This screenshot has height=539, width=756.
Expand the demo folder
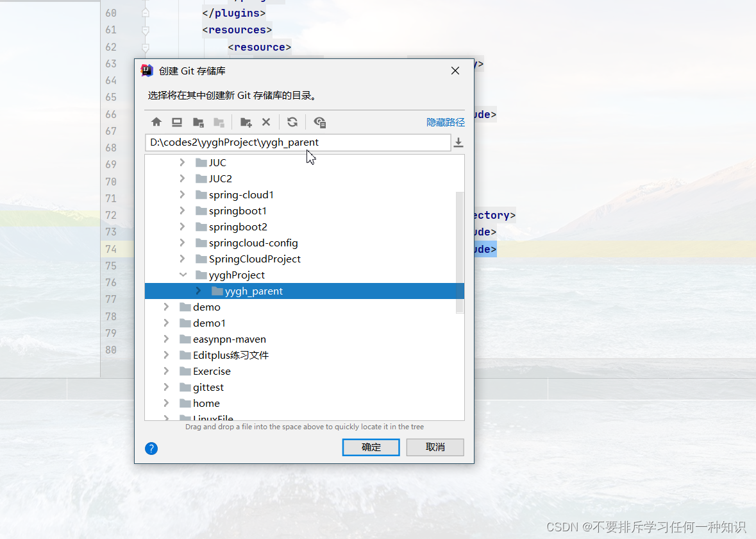pyautogui.click(x=166, y=307)
